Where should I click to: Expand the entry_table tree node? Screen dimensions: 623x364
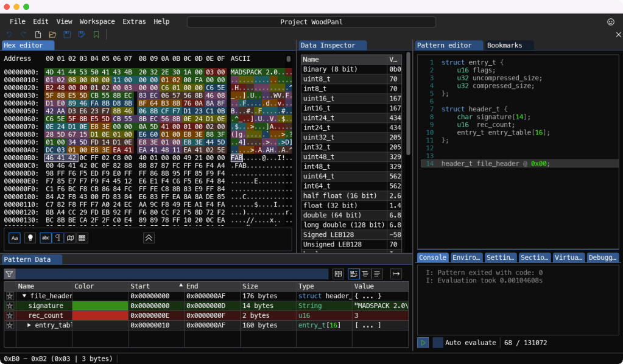29,325
